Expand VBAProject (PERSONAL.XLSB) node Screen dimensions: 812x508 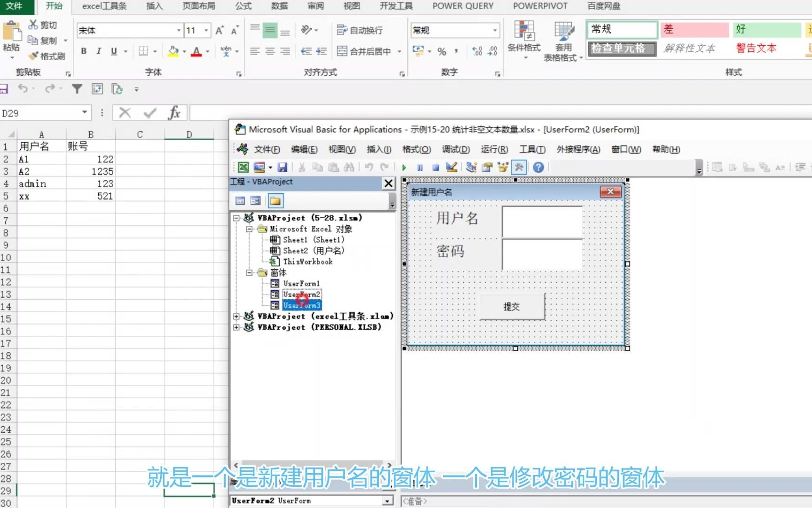(x=237, y=327)
